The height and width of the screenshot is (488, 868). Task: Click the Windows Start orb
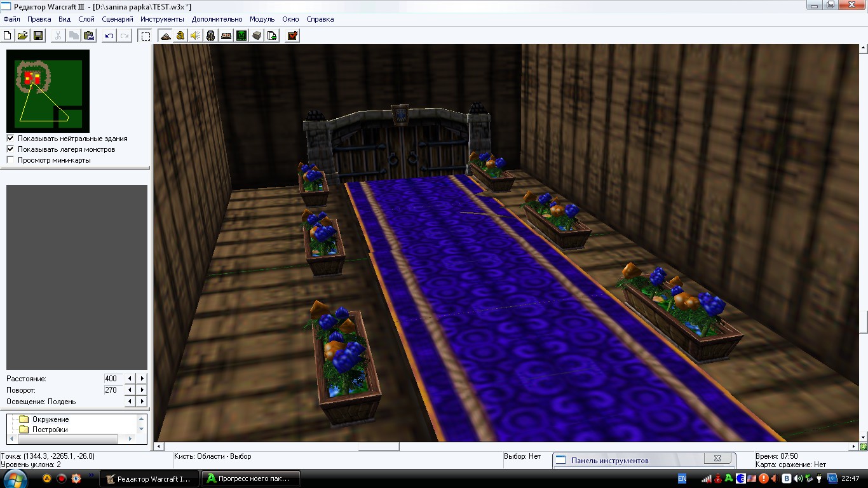pyautogui.click(x=15, y=478)
